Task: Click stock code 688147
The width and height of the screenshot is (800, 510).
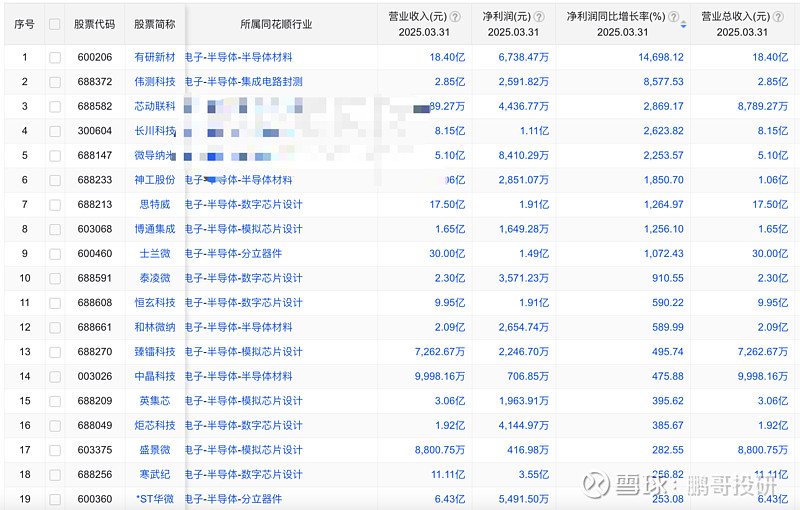Action: pyautogui.click(x=94, y=155)
